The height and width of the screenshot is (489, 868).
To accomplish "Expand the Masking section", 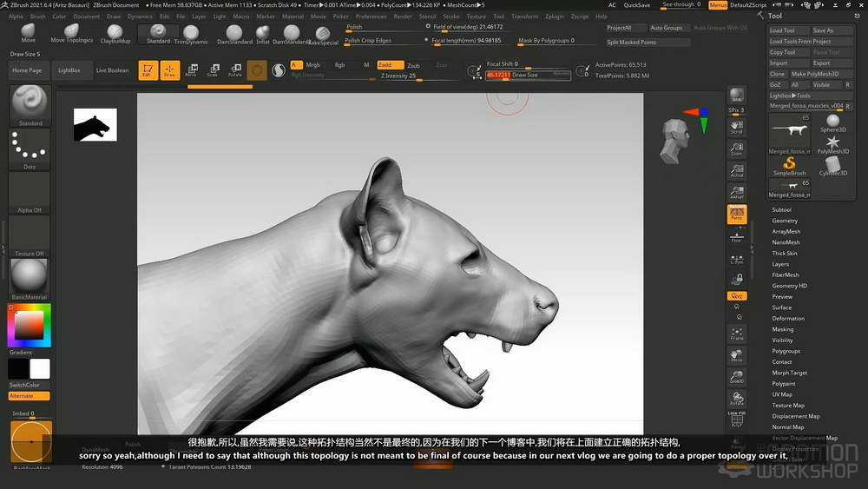I will (x=783, y=329).
